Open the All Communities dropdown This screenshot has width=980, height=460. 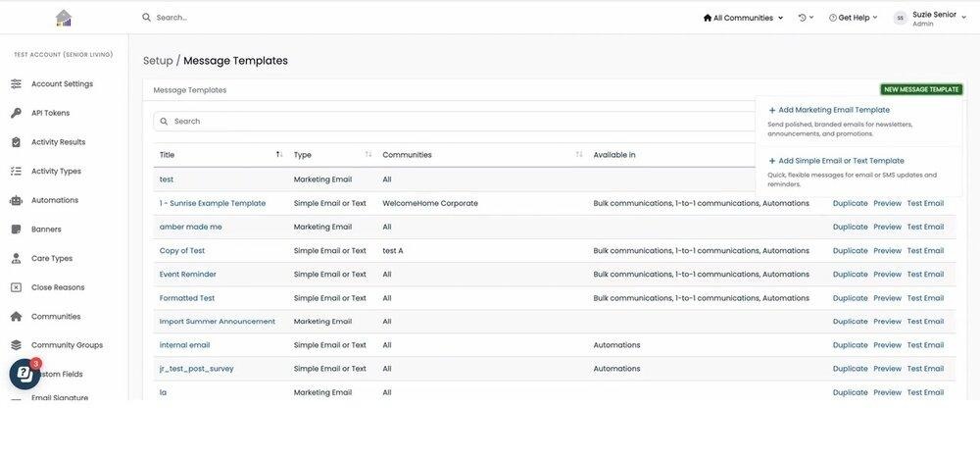pyautogui.click(x=743, y=19)
